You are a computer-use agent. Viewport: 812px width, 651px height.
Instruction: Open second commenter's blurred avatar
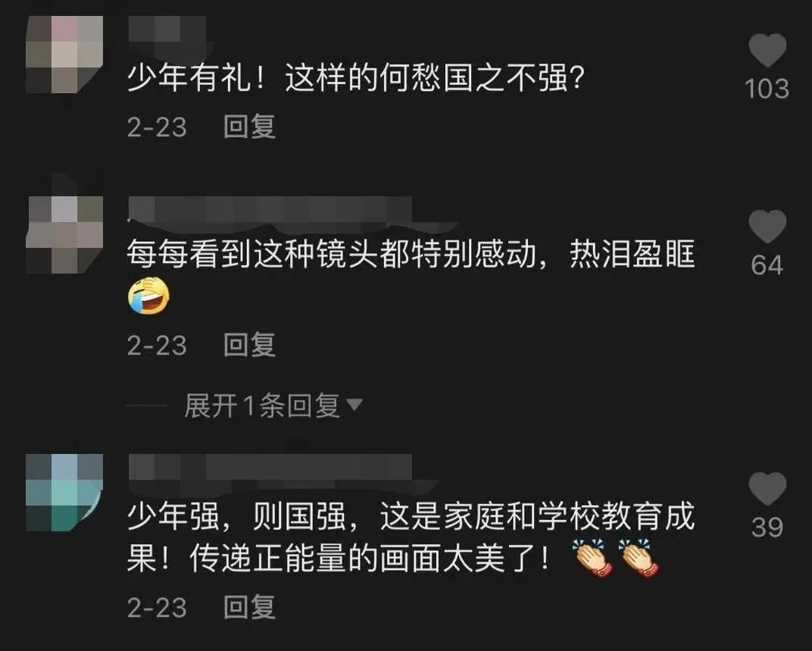tap(64, 234)
